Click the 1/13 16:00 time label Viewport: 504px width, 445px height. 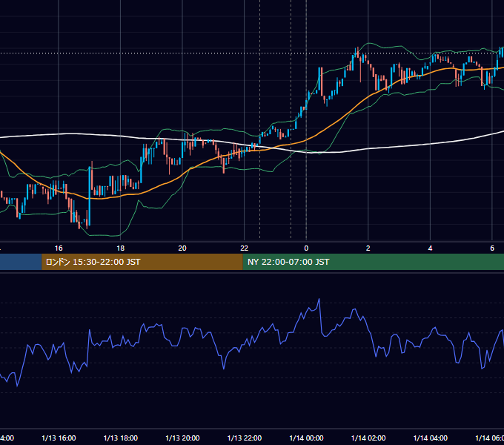[x=59, y=438]
